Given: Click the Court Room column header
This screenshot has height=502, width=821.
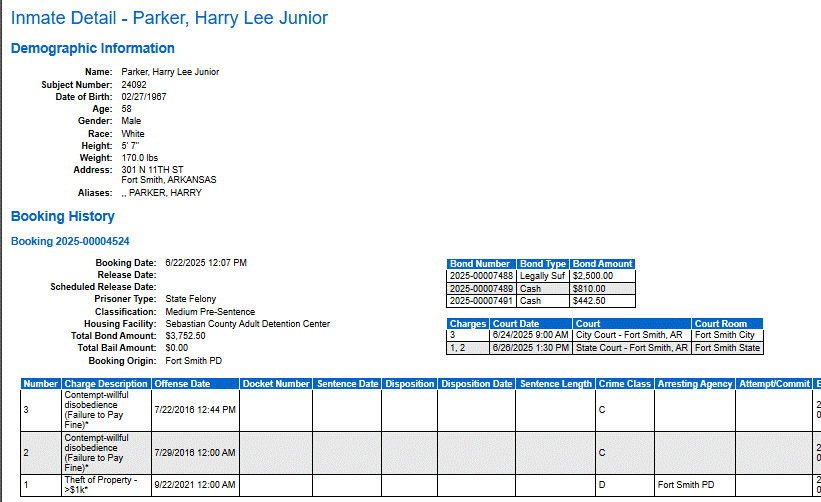Looking at the screenshot, I should 727,323.
